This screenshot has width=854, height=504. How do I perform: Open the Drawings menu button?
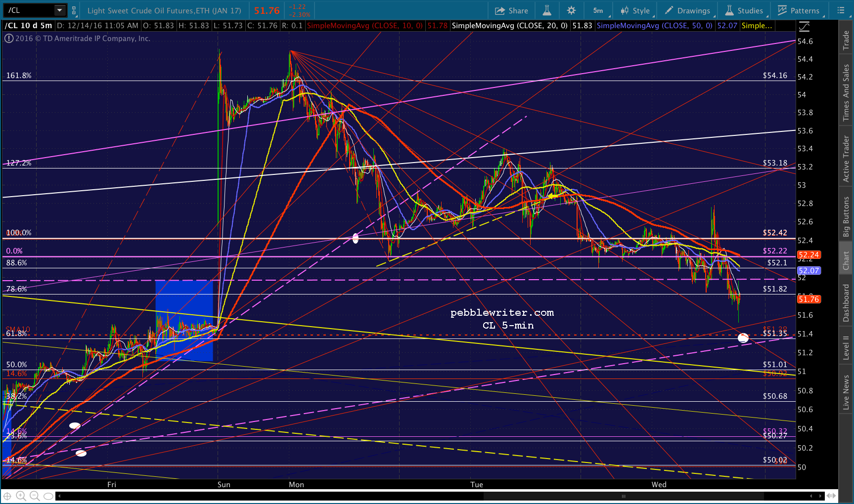pyautogui.click(x=688, y=10)
